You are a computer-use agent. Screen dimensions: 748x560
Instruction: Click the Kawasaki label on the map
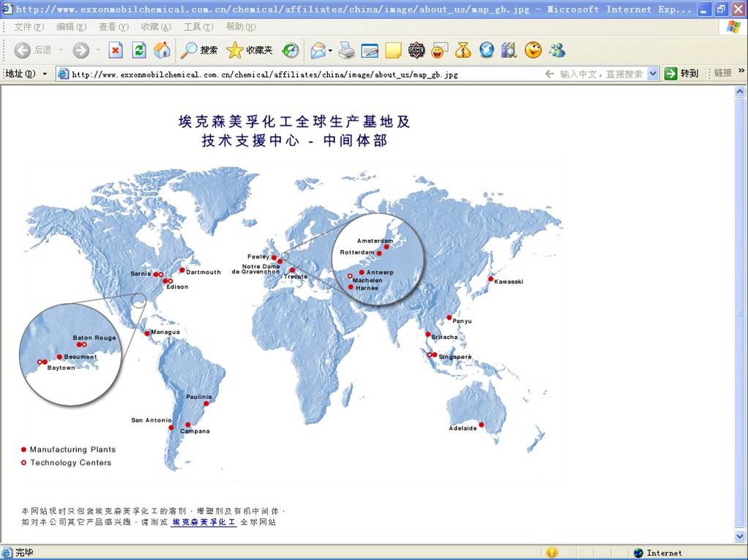[x=509, y=281]
